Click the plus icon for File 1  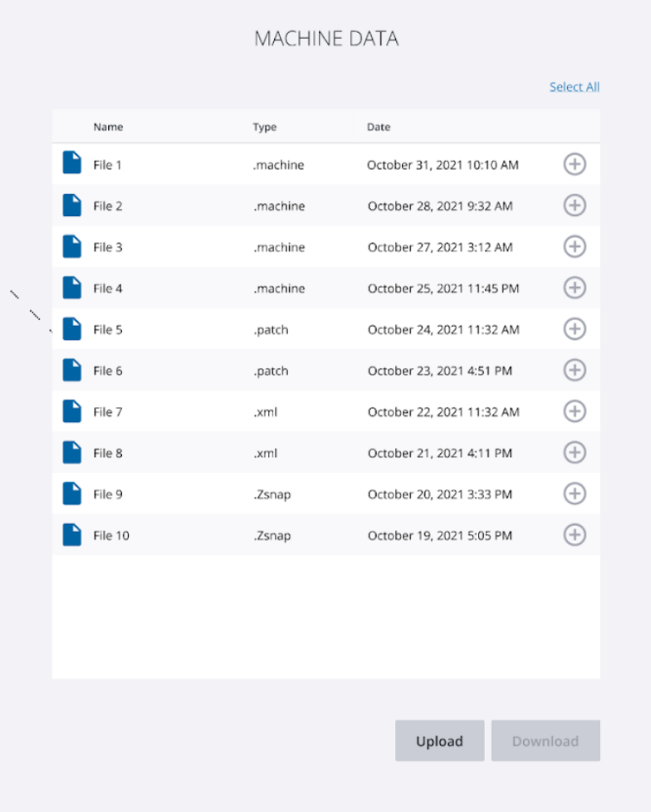coord(574,164)
